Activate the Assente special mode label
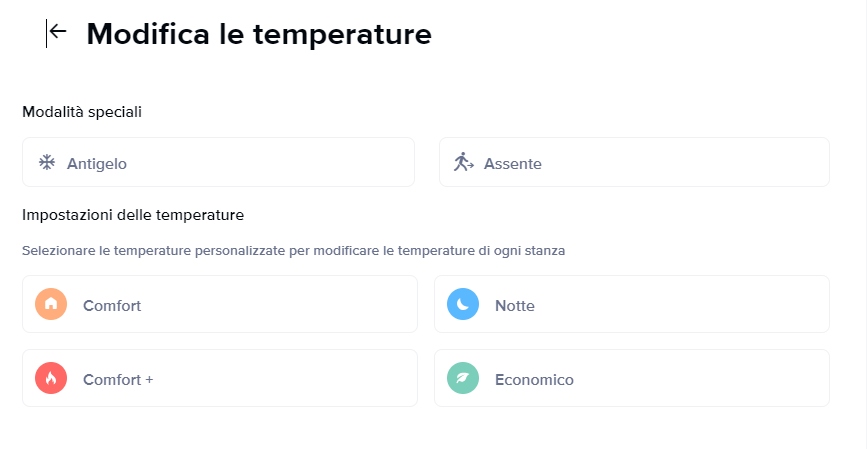867x449 pixels. click(513, 164)
